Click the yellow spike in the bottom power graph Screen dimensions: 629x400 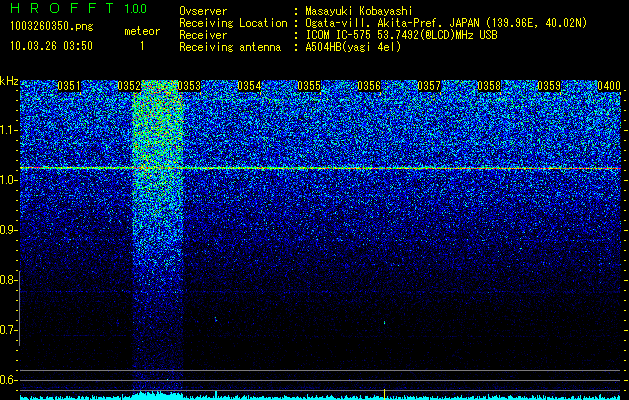[384, 394]
